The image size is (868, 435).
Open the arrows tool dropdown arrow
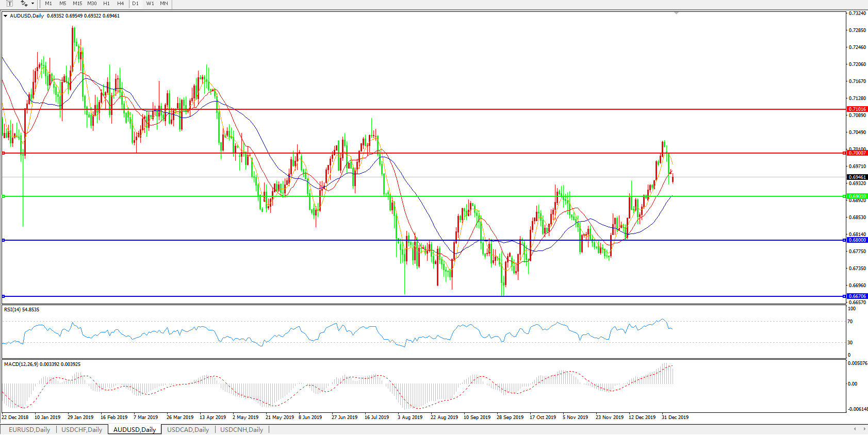coord(32,4)
